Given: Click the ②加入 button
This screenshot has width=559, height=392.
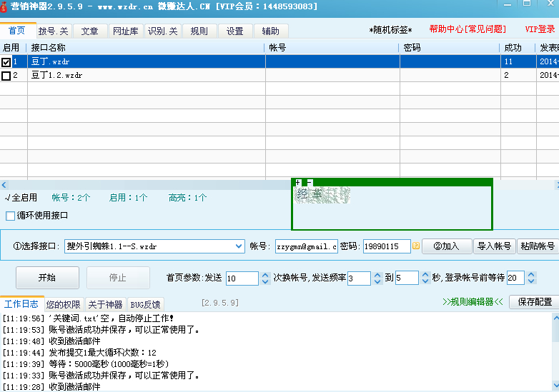Looking at the screenshot, I should tap(447, 246).
